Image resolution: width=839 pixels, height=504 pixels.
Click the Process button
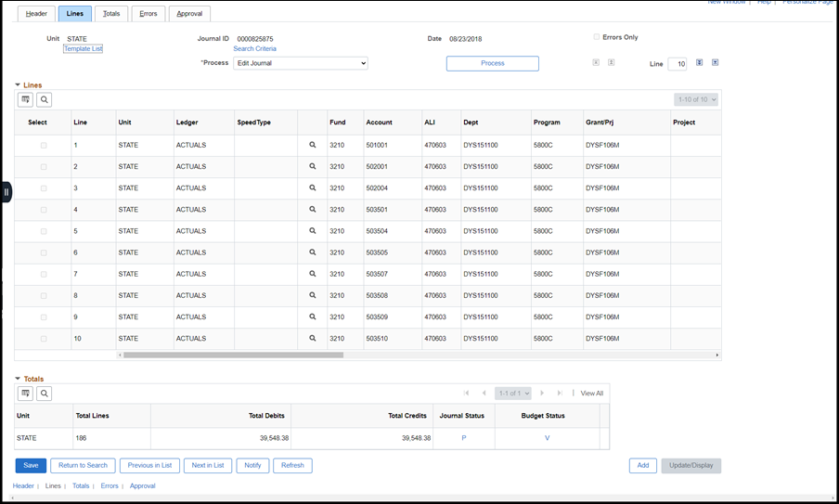click(x=492, y=63)
